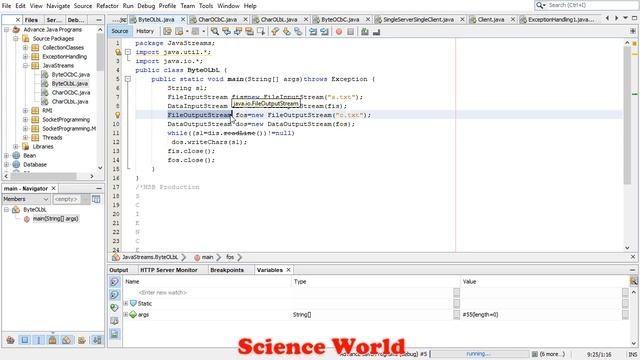
Task: Click the Variables panel top-right columns icon
Action: pyautogui.click(x=633, y=281)
